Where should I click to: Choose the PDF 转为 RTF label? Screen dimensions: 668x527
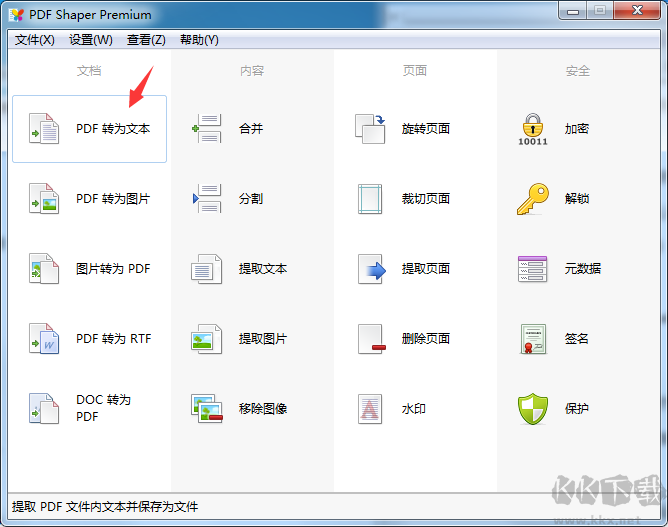(x=114, y=339)
